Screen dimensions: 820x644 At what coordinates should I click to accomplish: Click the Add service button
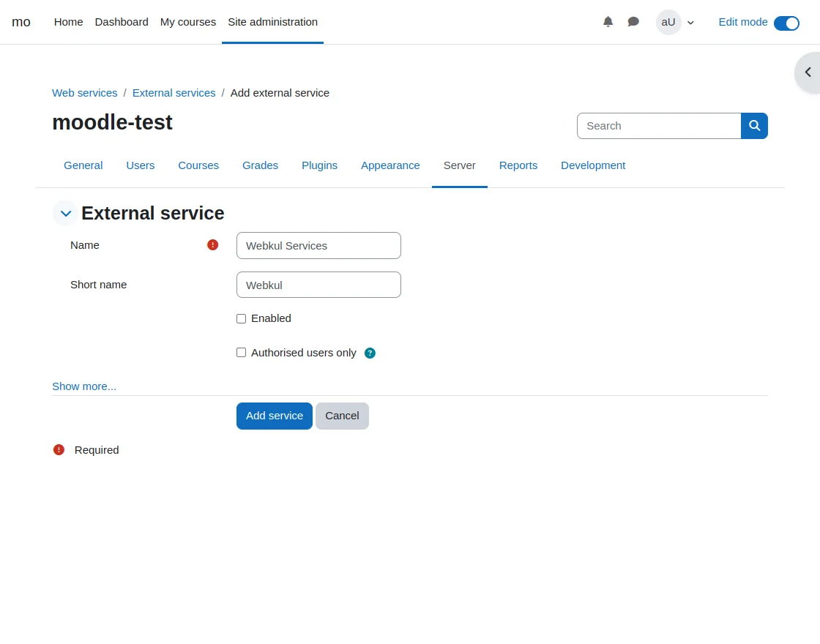pos(274,415)
